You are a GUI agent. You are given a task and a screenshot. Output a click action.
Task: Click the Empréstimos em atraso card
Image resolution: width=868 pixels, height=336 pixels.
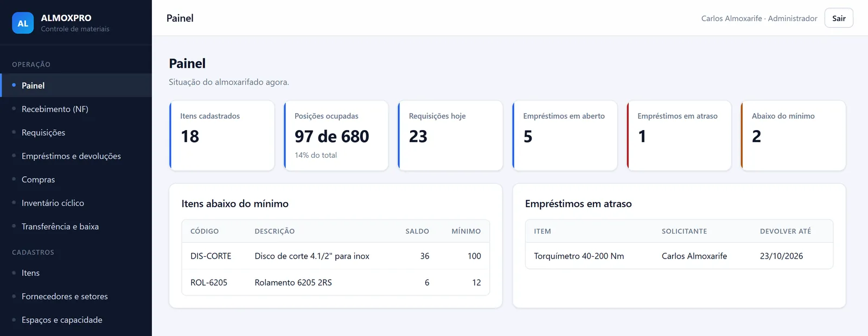[x=679, y=135]
